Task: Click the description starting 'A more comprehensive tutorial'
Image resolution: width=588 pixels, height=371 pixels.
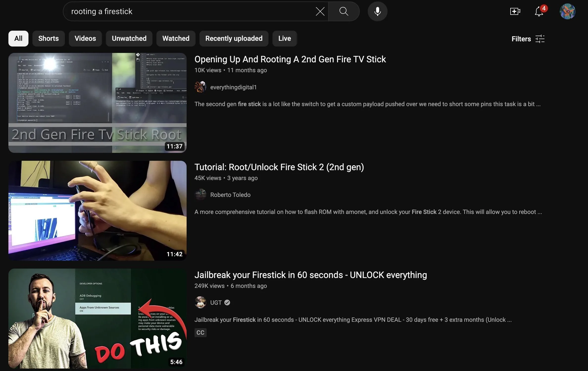Action: [x=368, y=212]
